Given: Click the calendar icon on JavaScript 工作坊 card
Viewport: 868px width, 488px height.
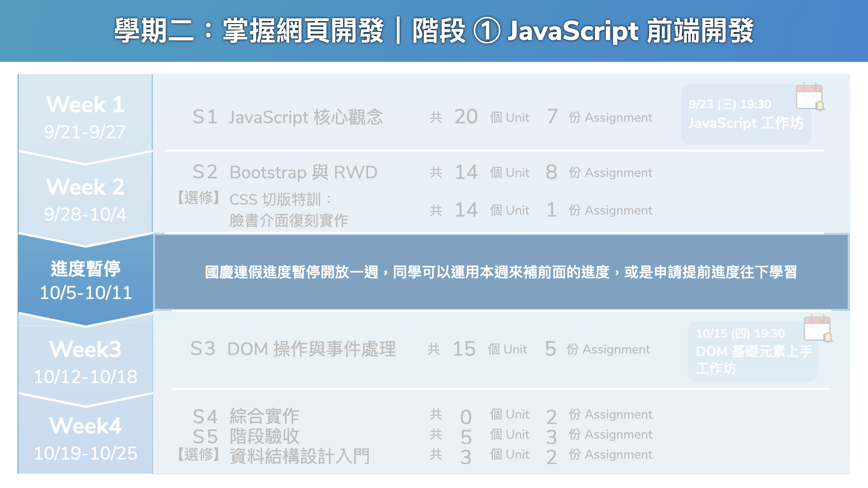Looking at the screenshot, I should (809, 96).
